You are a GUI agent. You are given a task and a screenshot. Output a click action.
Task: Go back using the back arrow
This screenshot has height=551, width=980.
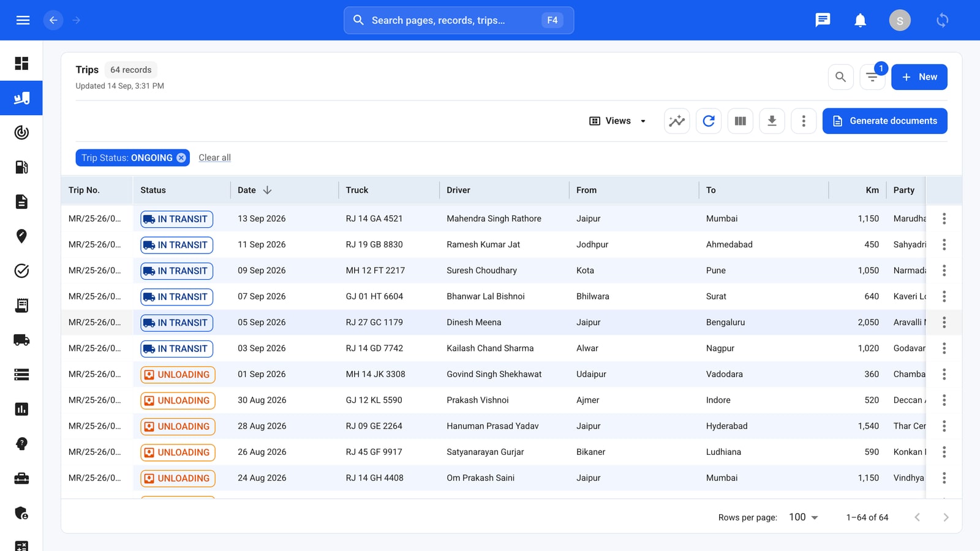point(53,20)
